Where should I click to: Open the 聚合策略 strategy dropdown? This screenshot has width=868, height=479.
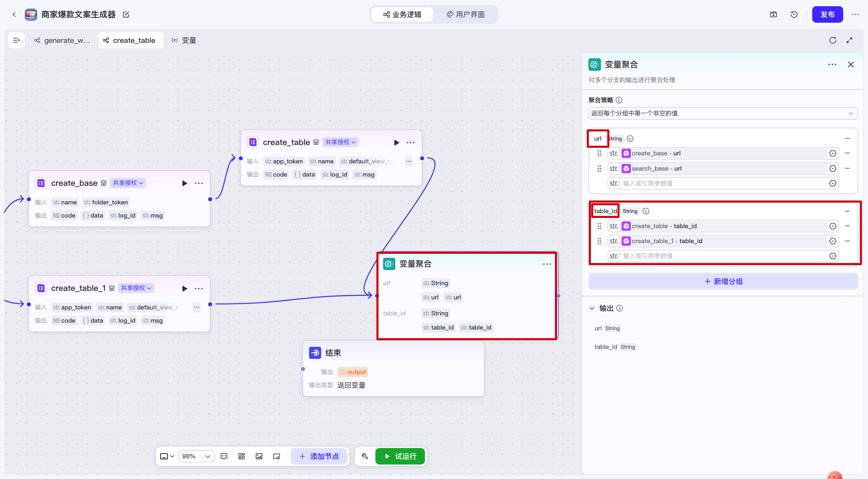point(723,113)
